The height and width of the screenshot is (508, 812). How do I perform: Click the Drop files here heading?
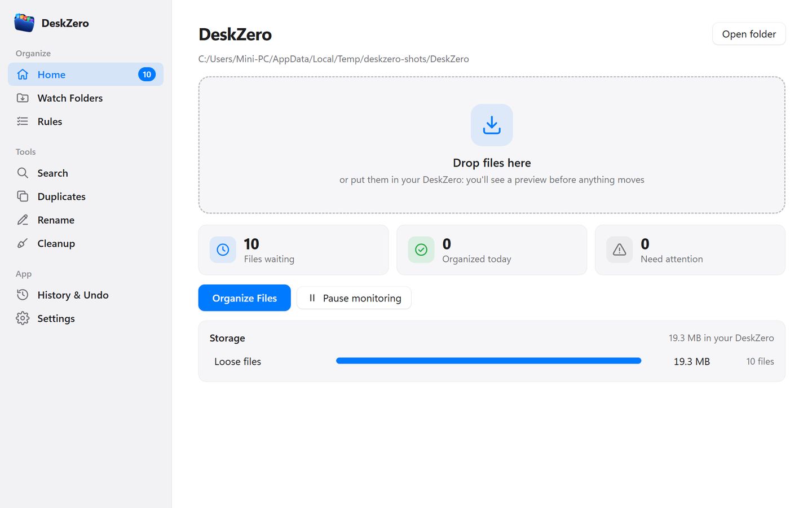pos(492,163)
